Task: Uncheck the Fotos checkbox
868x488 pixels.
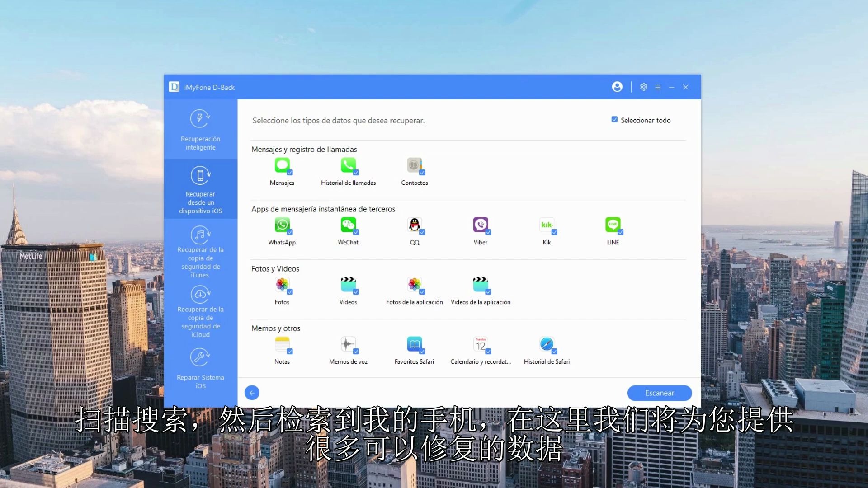Action: click(290, 292)
